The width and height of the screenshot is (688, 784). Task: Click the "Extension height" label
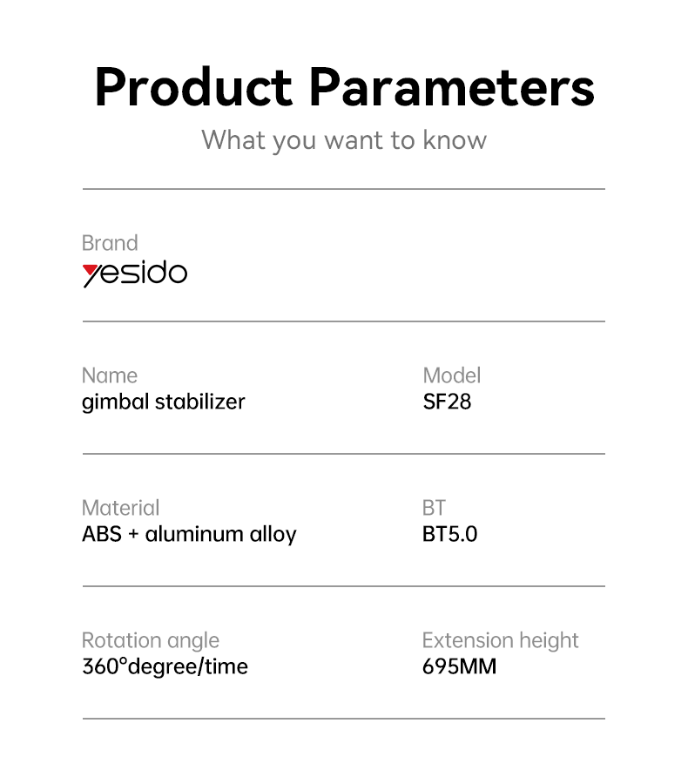[x=501, y=640]
